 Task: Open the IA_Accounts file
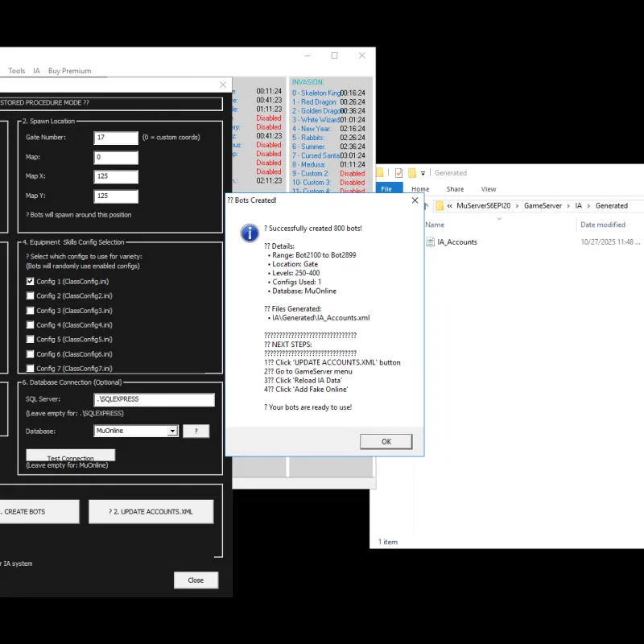click(456, 242)
